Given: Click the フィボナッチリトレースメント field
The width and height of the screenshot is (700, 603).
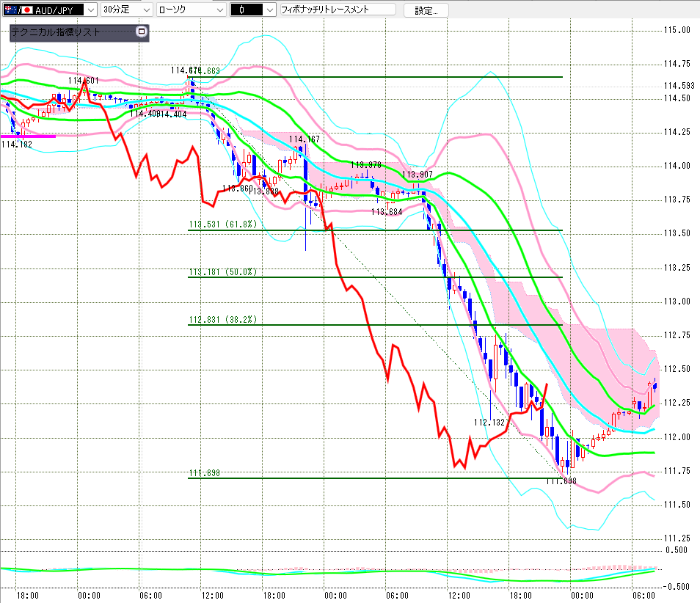Looking at the screenshot, I should pyautogui.click(x=338, y=10).
